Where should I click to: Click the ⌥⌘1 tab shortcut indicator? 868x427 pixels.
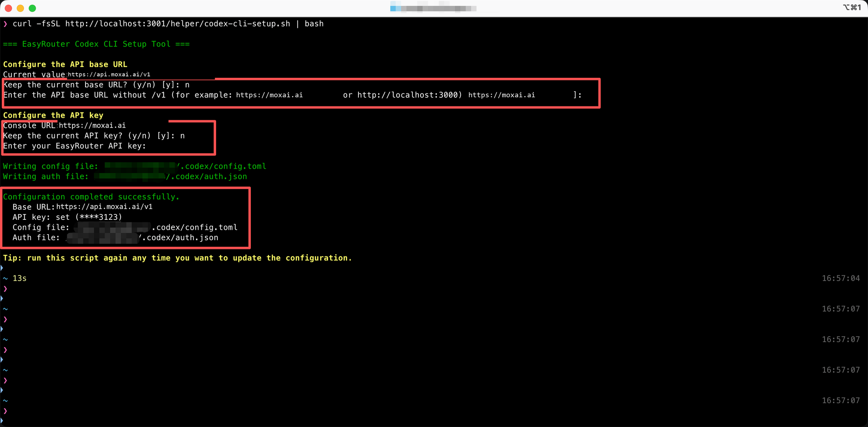pos(852,7)
